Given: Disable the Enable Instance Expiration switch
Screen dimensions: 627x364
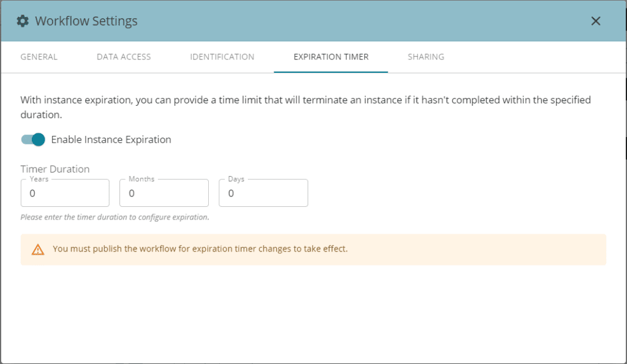Looking at the screenshot, I should tap(33, 139).
